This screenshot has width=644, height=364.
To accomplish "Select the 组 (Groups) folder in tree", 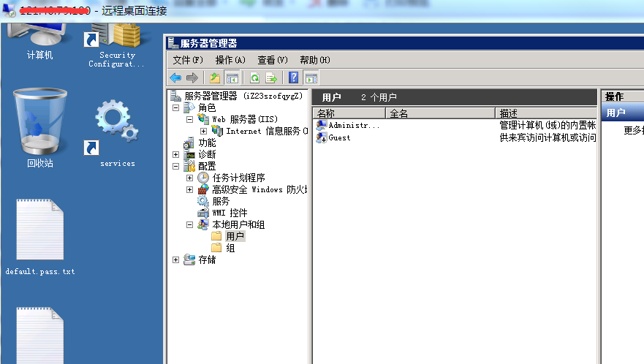I will (230, 248).
